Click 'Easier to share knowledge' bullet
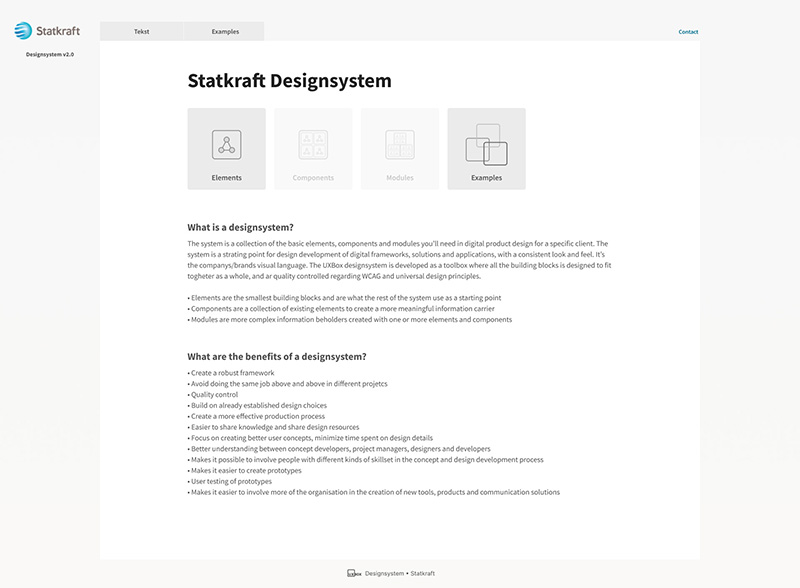 (273, 427)
